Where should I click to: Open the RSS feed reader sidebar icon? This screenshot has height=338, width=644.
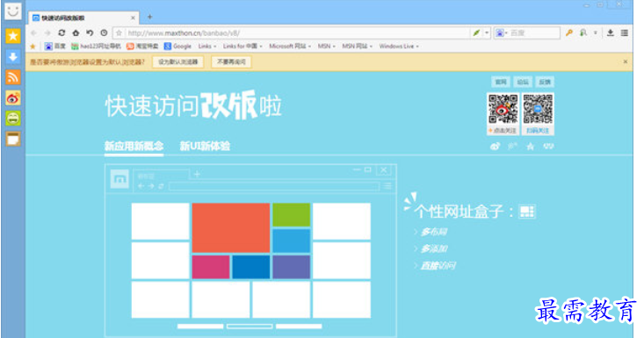point(13,77)
